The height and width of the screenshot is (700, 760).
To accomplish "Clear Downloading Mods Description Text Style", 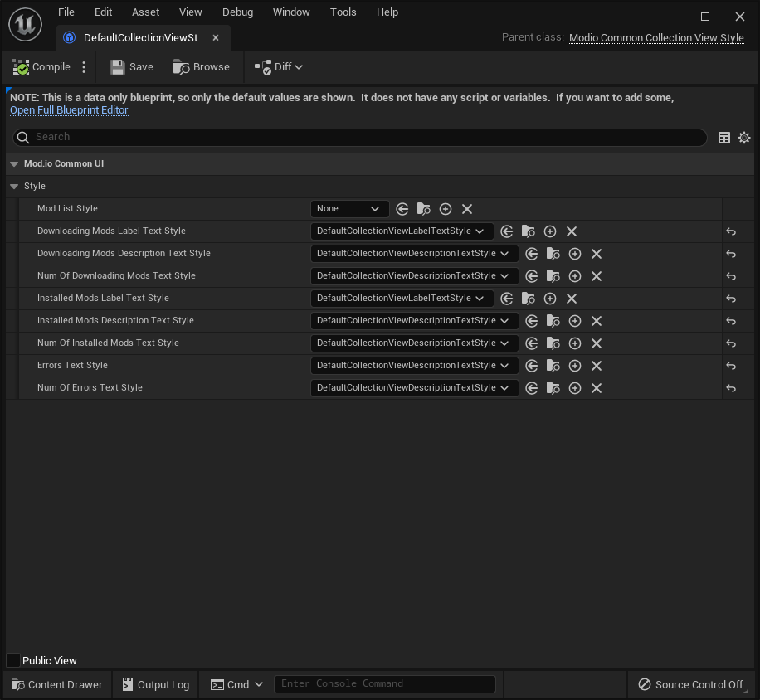I will [597, 254].
